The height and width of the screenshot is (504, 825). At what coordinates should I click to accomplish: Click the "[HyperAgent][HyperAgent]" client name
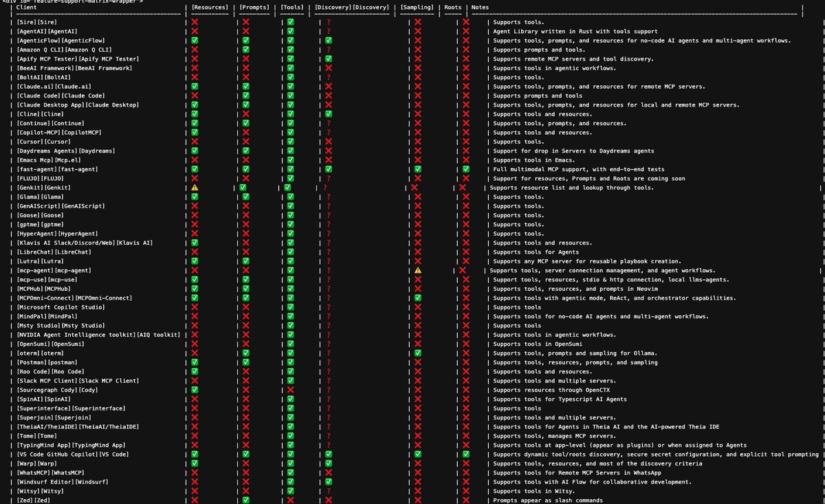pyautogui.click(x=58, y=234)
